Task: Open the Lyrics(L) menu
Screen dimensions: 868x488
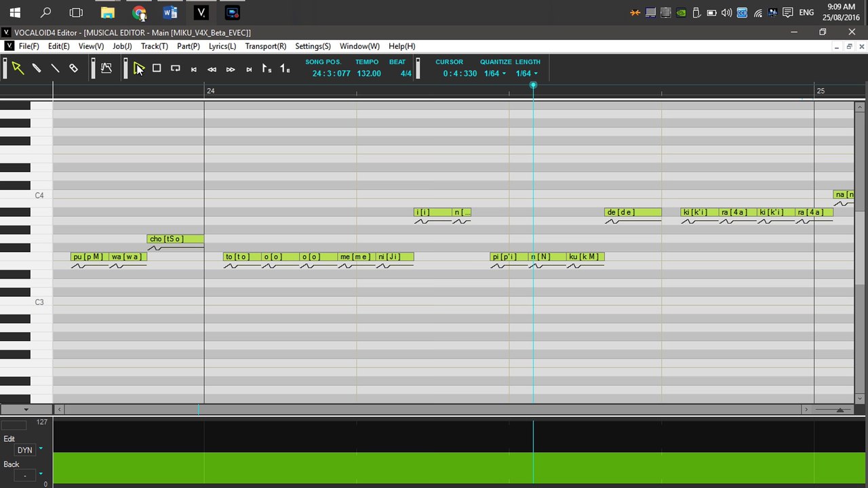Action: click(x=222, y=46)
